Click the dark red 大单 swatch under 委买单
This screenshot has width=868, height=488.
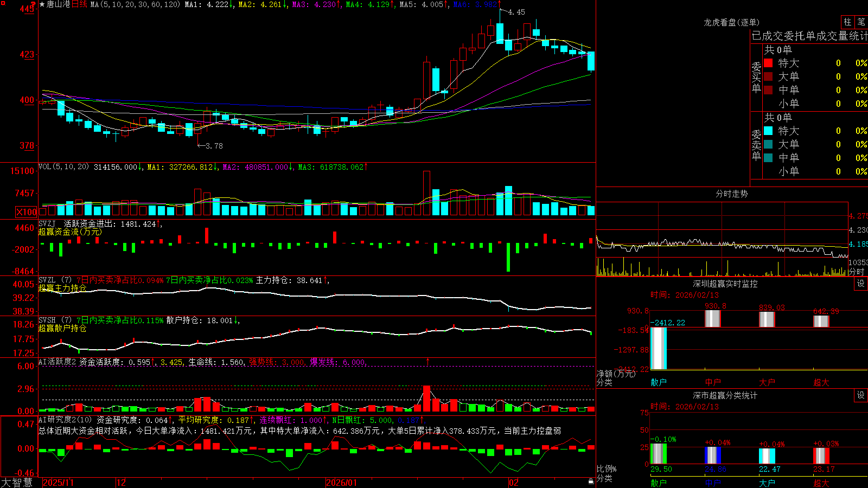click(768, 76)
